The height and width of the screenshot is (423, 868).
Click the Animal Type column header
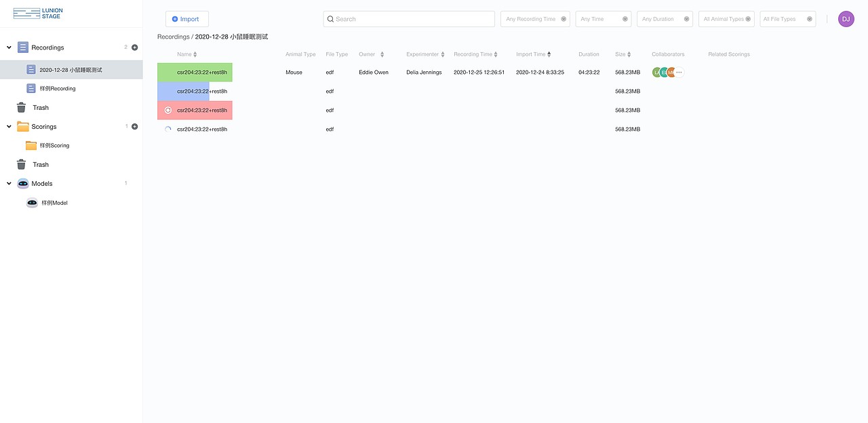[x=300, y=54]
